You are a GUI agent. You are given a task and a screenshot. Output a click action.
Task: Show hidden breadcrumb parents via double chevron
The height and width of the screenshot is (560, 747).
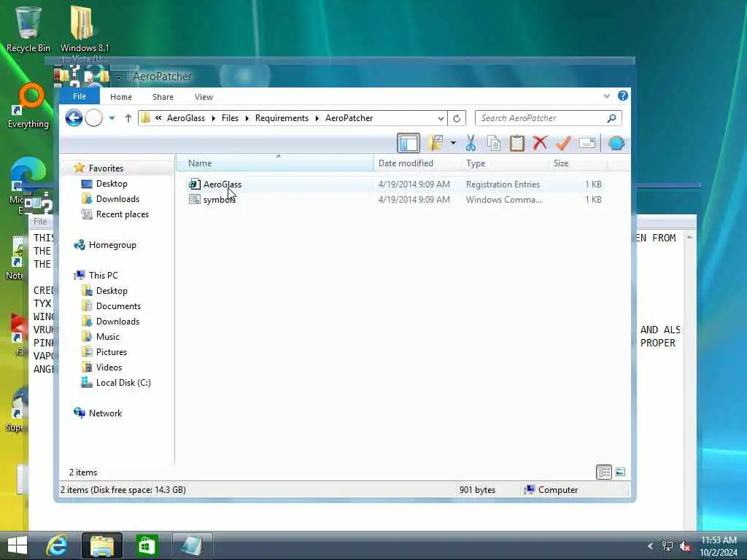158,118
